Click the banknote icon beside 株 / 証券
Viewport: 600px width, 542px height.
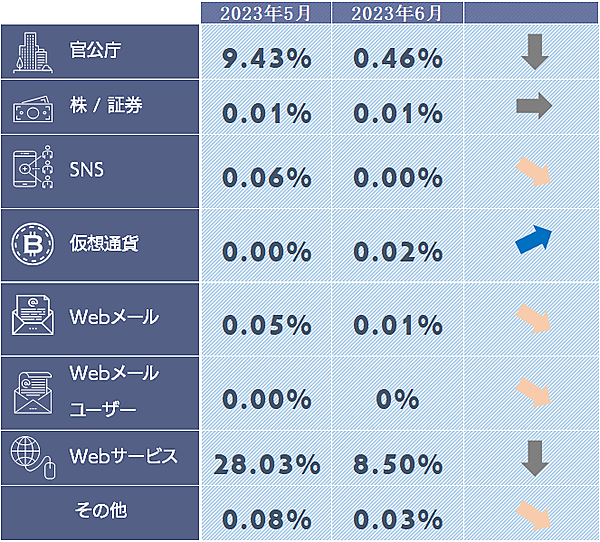(x=33, y=109)
